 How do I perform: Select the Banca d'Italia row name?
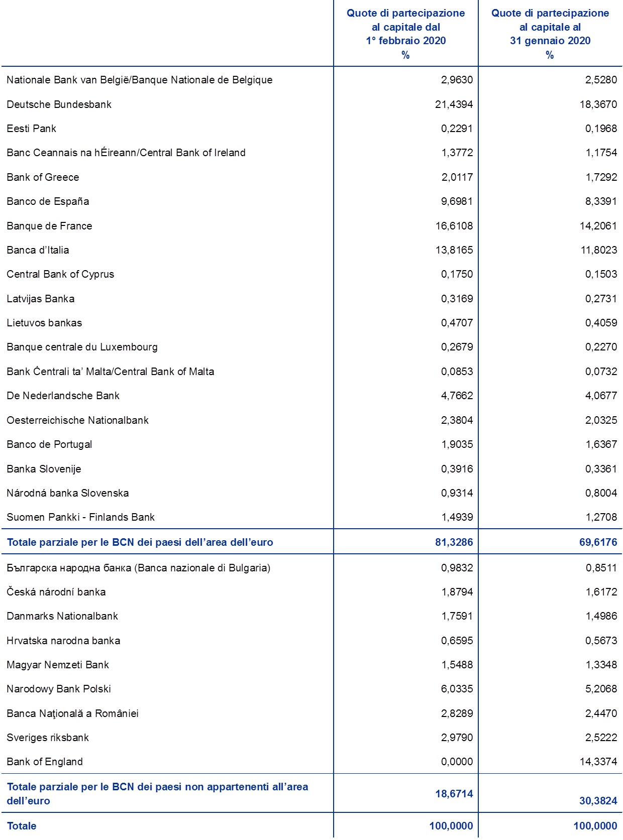tap(38, 250)
